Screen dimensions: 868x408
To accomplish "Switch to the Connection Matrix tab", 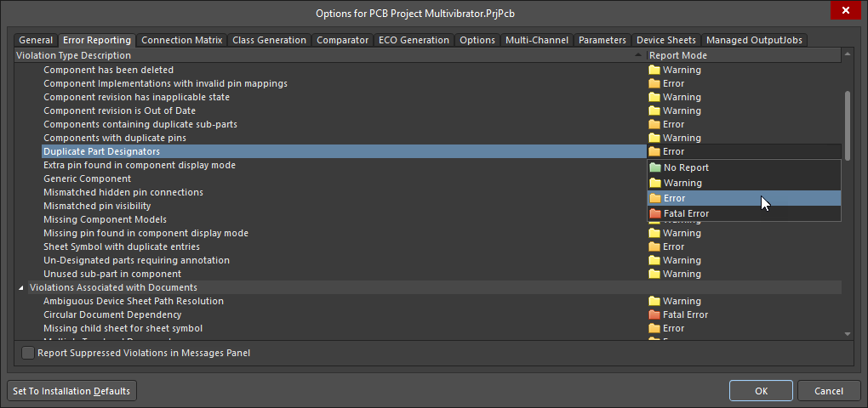I will [x=181, y=40].
